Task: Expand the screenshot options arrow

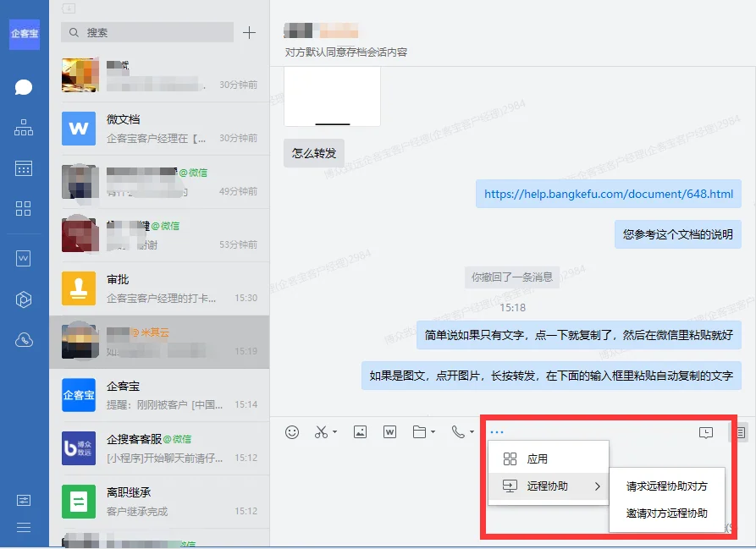Action: point(334,432)
